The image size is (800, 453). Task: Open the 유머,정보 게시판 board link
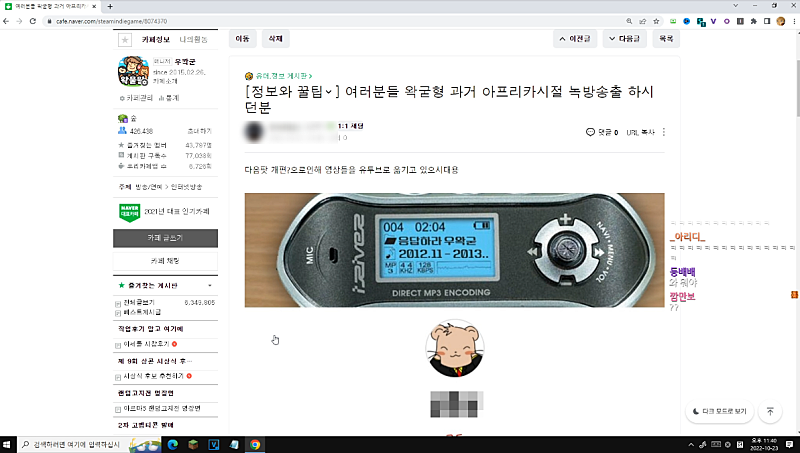click(x=282, y=76)
